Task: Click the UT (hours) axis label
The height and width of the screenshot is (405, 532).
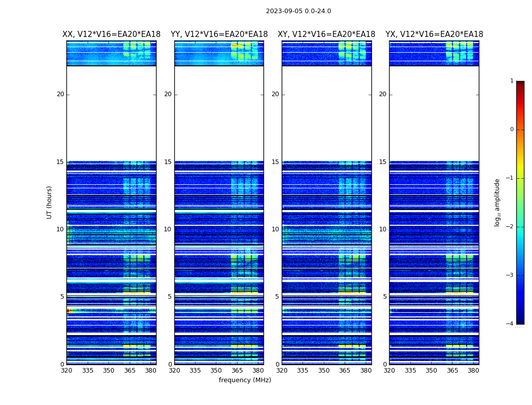Action: [x=49, y=202]
